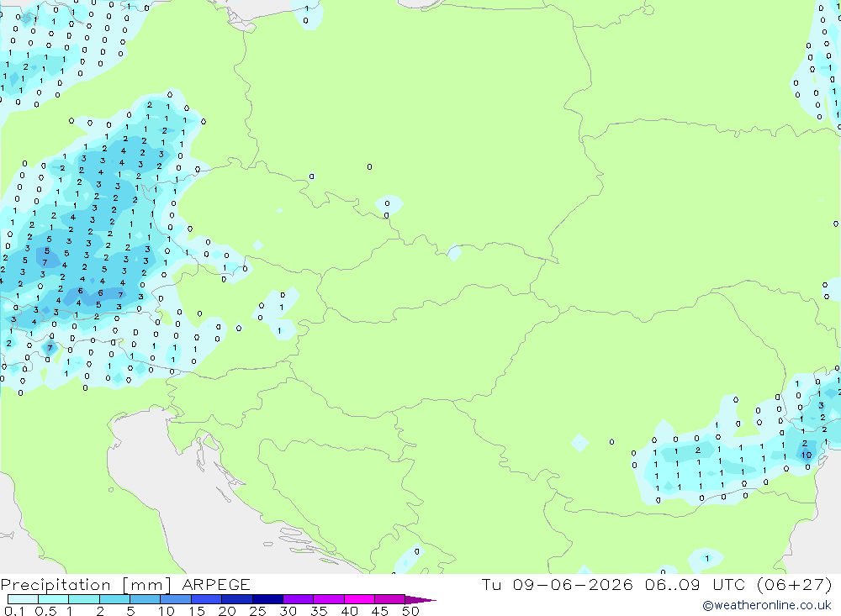841x616 pixels.
Task: Click the purple arrow tip above 50
Action: coord(420,599)
